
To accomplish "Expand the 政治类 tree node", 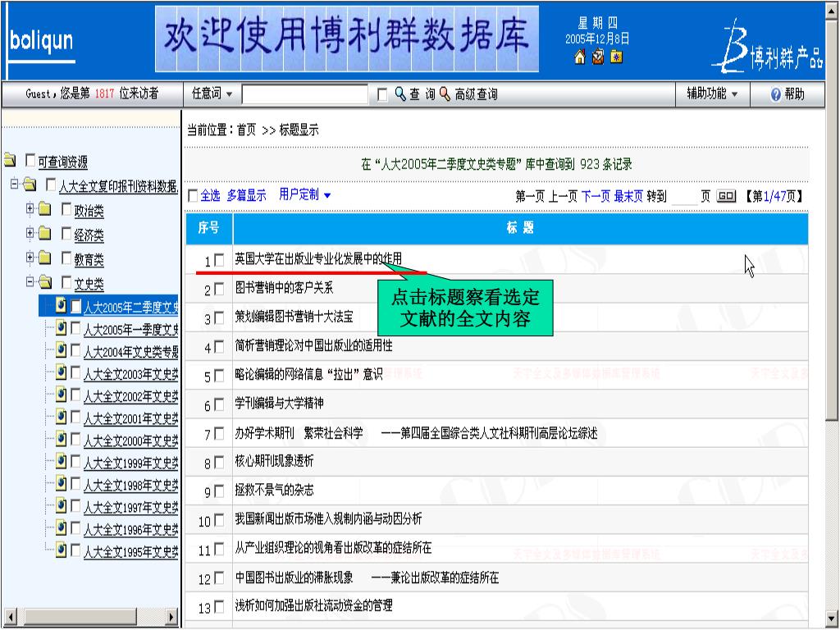I will click(x=30, y=208).
